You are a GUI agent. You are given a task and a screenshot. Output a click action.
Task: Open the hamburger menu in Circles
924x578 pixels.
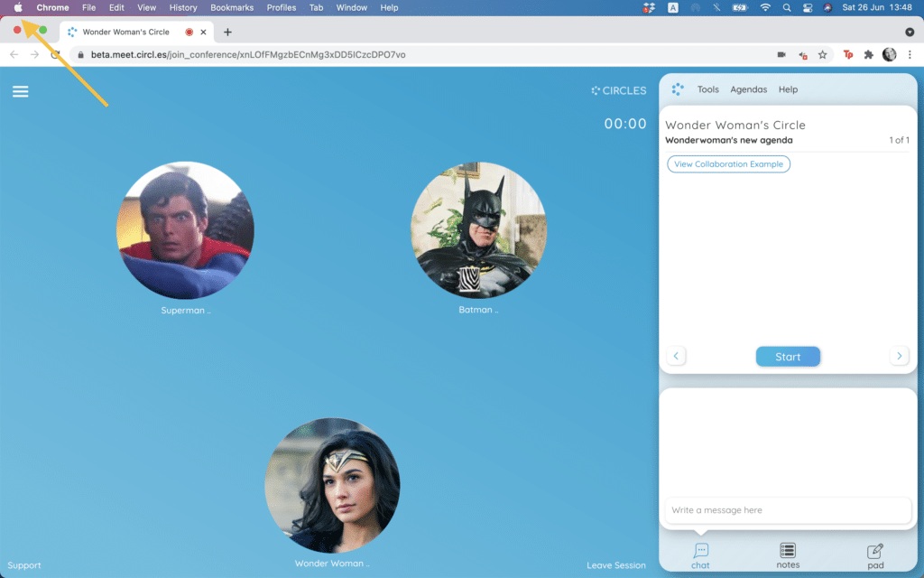pos(21,91)
